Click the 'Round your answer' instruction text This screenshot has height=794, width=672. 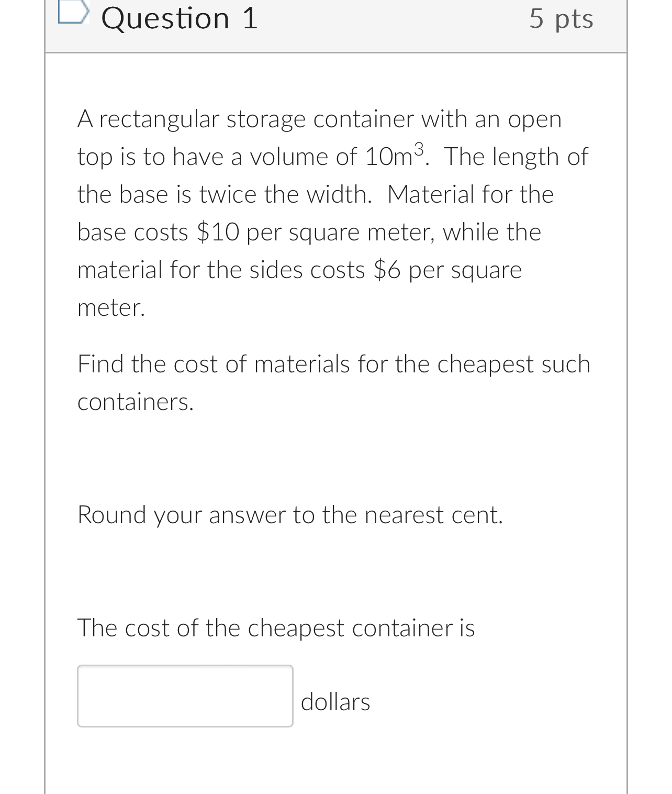290,515
